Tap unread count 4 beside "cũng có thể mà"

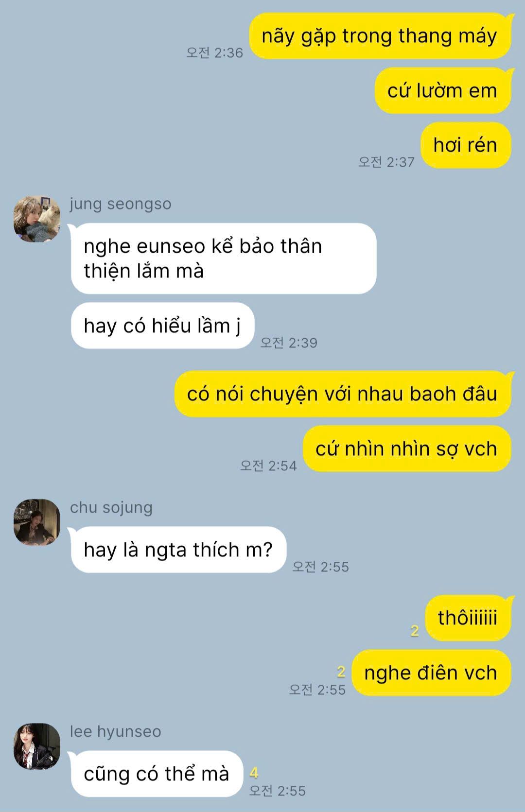254,773
